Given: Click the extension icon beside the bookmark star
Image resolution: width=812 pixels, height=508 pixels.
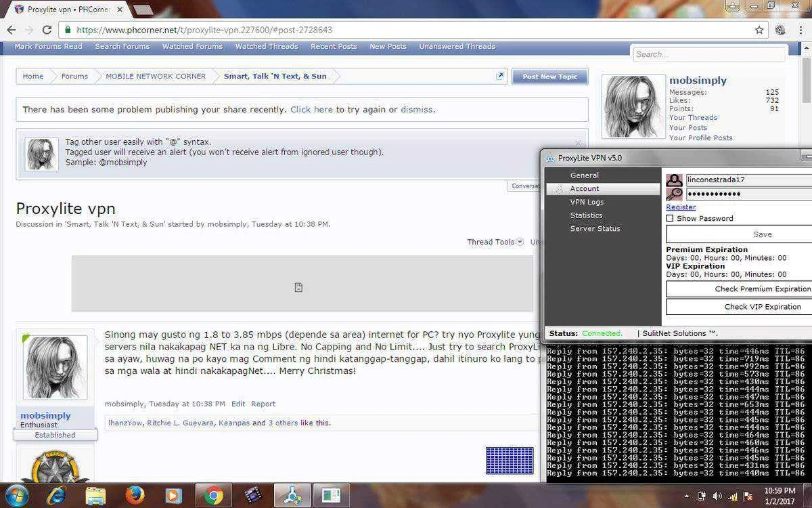Looking at the screenshot, I should [780, 30].
